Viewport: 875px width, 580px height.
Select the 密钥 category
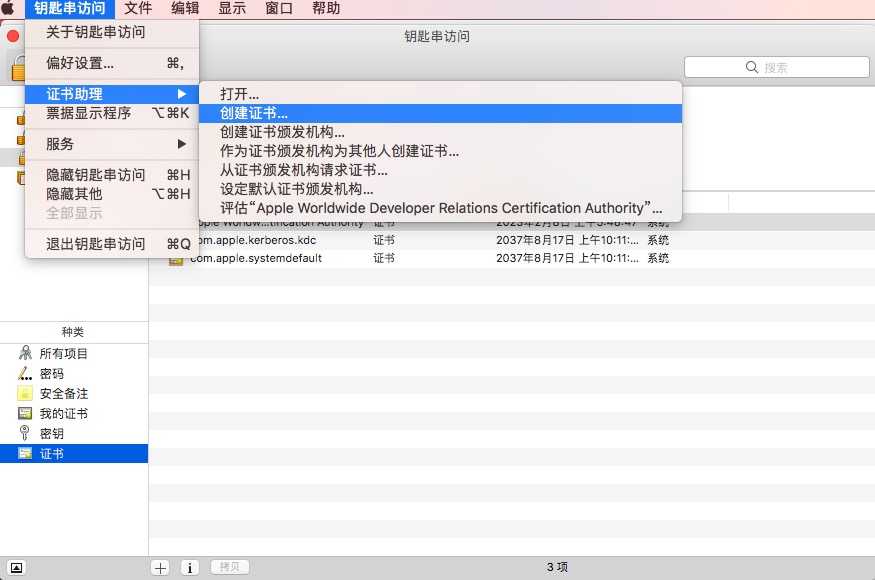(x=74, y=434)
